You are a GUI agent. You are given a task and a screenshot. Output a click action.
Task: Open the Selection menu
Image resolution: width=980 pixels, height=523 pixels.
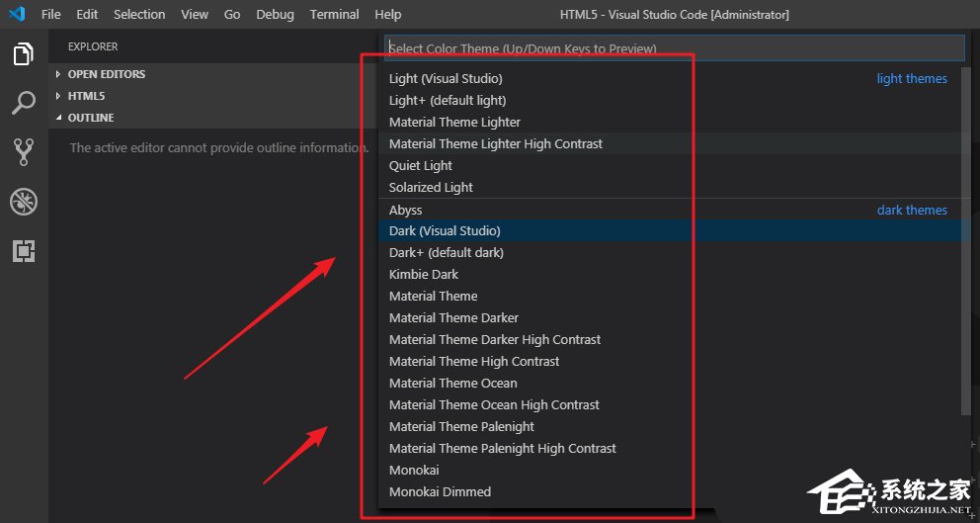click(139, 15)
